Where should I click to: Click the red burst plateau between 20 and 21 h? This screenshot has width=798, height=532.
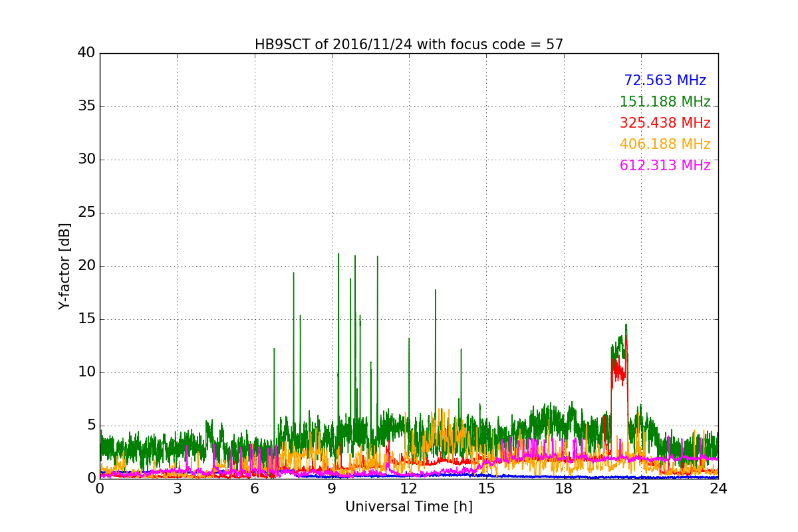(x=619, y=371)
